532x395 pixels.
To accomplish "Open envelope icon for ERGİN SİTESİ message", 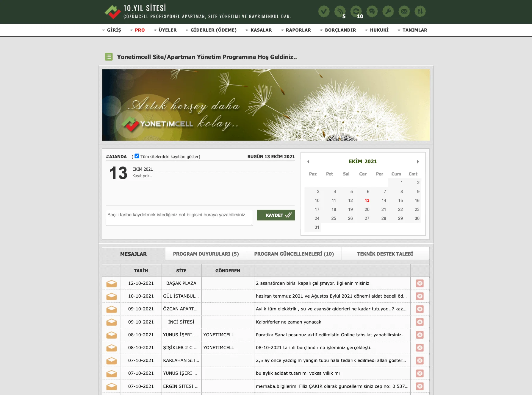I will [112, 386].
